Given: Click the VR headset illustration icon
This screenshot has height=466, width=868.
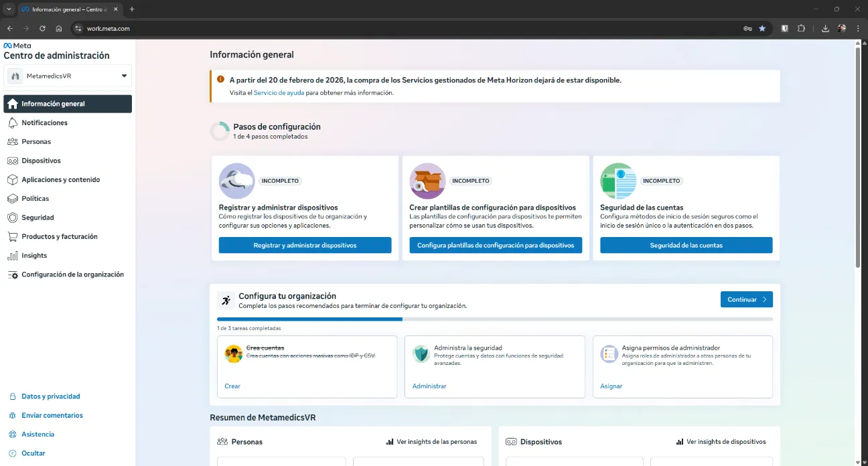Looking at the screenshot, I should click(236, 181).
